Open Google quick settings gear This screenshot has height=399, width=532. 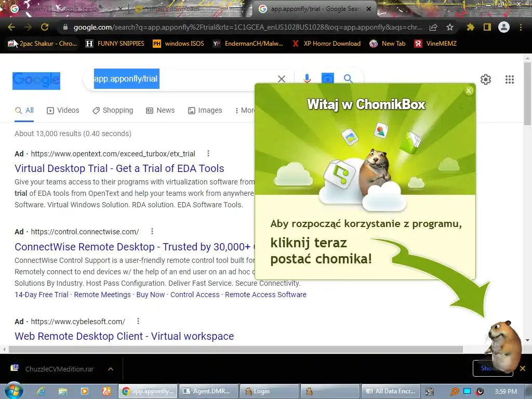tap(486, 79)
